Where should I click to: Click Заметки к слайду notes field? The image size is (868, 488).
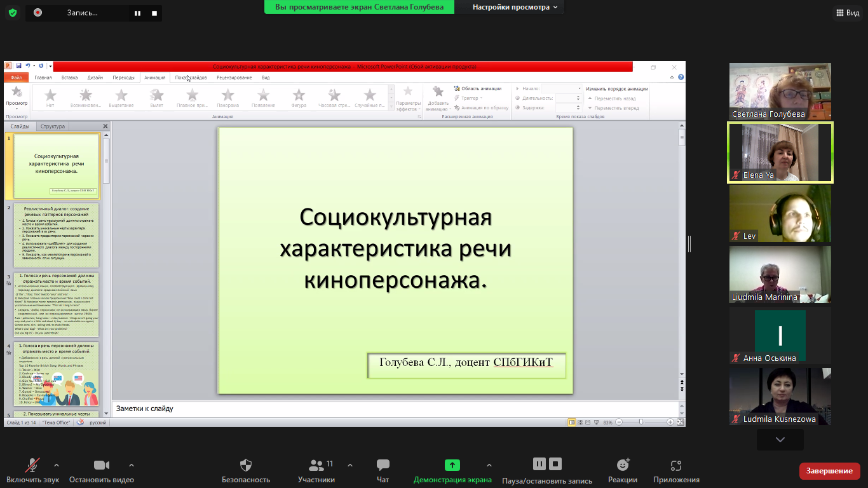(x=394, y=409)
